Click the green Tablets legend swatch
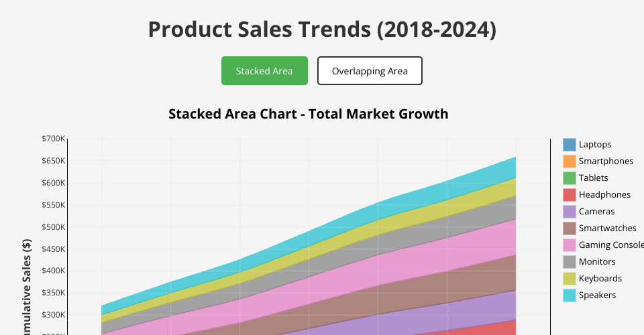 570,178
